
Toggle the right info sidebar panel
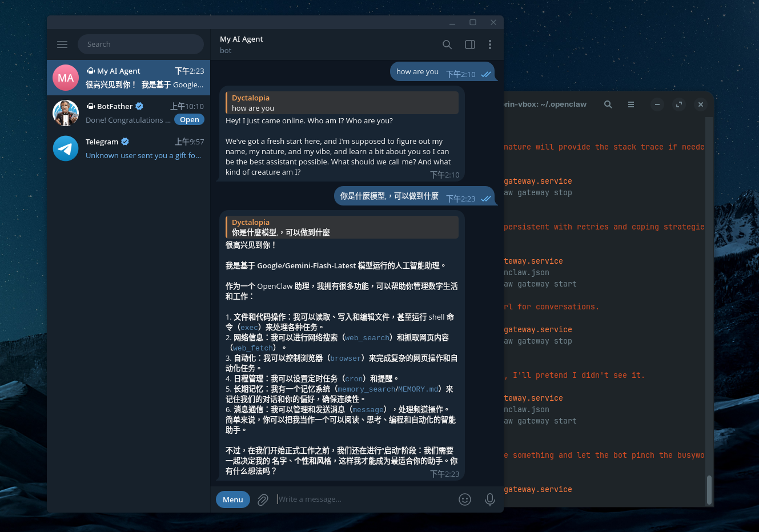(470, 45)
